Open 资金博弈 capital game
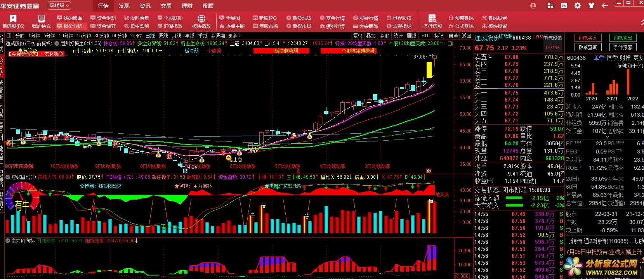Screen dimensions: 644x279 click(103, 26)
